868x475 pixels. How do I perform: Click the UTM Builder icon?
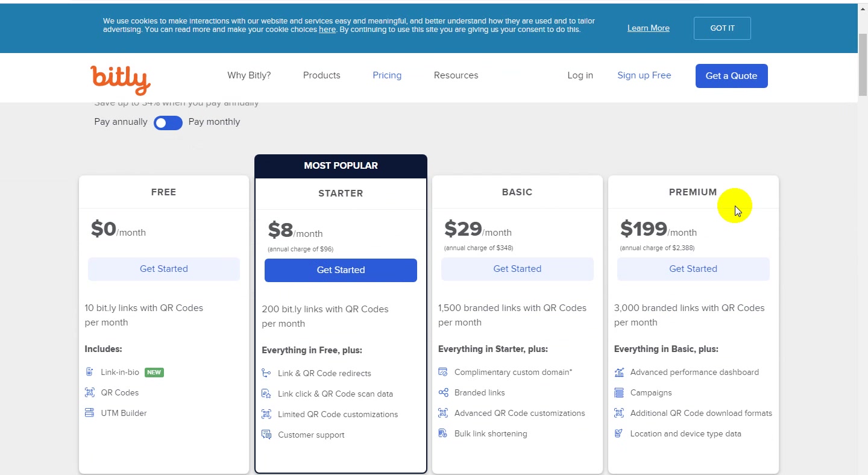click(x=89, y=413)
